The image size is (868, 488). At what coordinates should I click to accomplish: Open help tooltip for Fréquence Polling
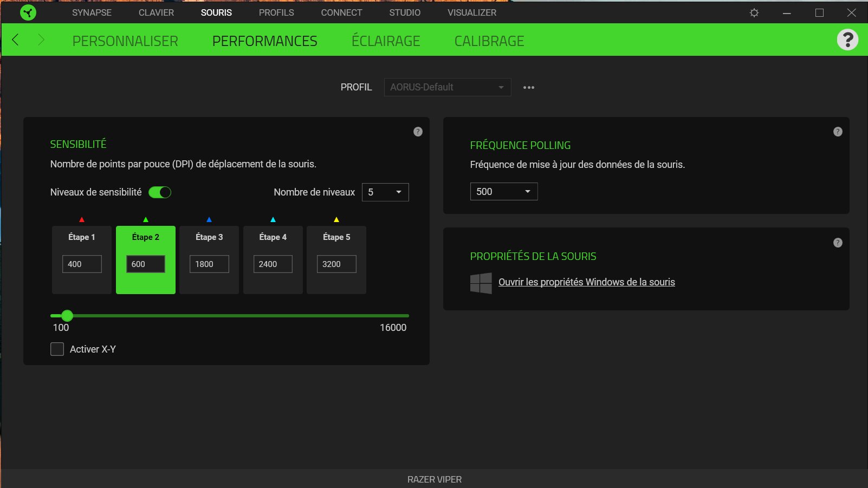(x=838, y=131)
